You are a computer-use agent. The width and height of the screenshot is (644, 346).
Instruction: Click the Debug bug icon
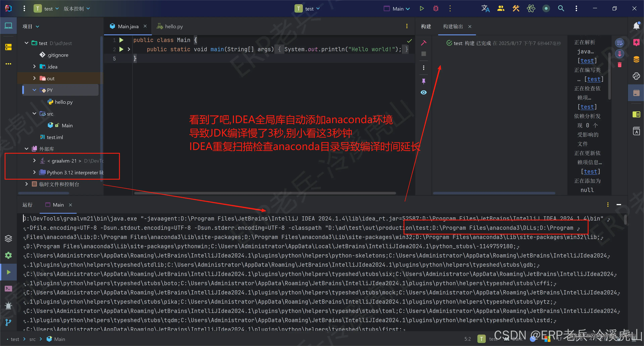[x=436, y=9]
